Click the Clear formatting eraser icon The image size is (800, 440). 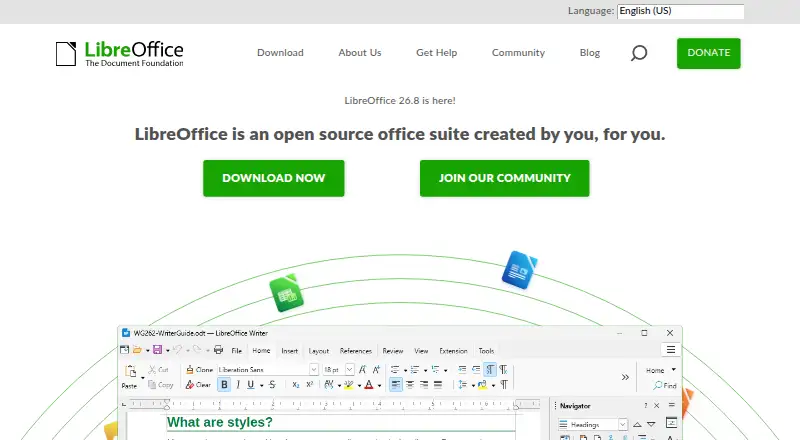tap(190, 385)
